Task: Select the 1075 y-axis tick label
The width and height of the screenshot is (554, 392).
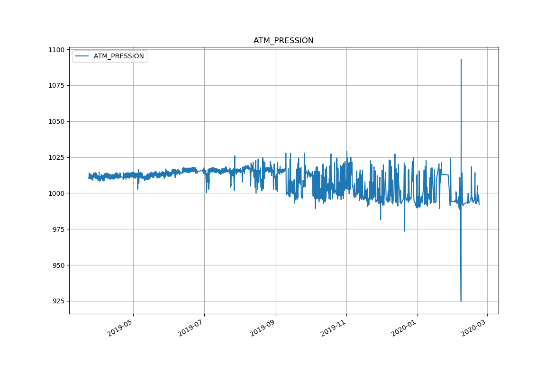Action: (x=56, y=85)
